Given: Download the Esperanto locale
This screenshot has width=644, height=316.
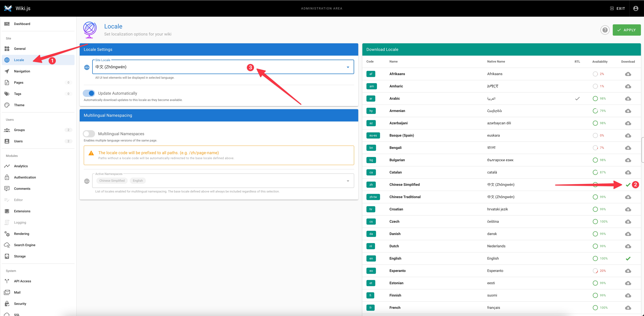Looking at the screenshot, I should coord(628,271).
